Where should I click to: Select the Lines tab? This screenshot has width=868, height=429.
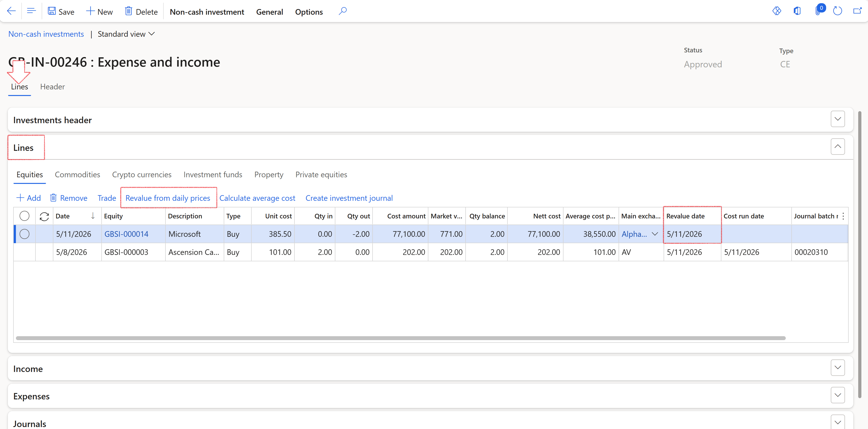[x=20, y=87]
